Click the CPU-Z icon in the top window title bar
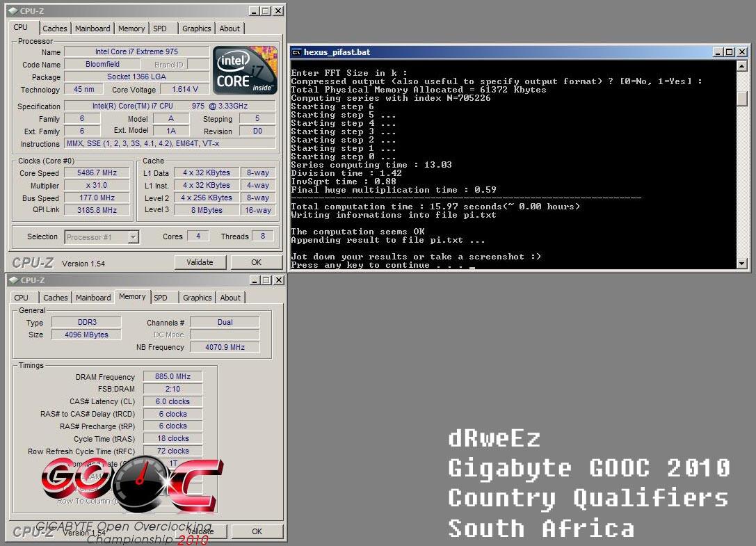Image resolution: width=756 pixels, height=546 pixels. point(13,10)
